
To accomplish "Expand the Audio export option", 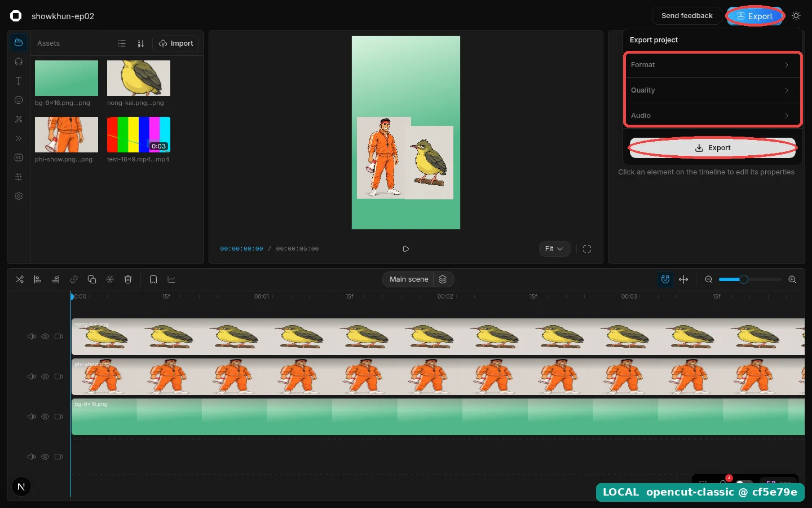I will (x=712, y=116).
